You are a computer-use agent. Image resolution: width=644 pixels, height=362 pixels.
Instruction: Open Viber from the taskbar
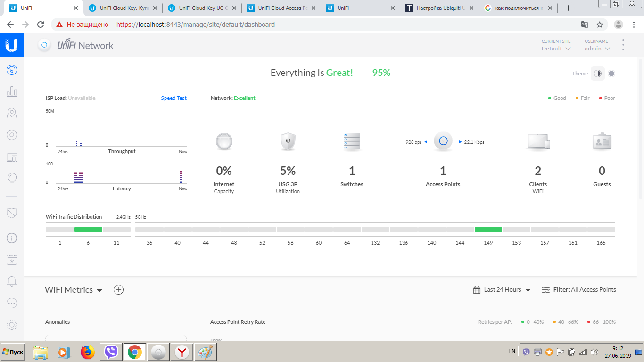coord(111,352)
